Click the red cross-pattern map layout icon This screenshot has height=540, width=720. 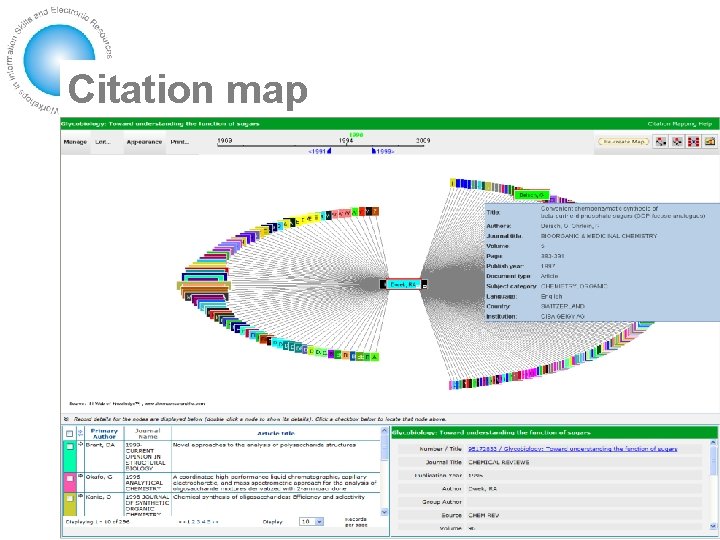pyautogui.click(x=693, y=142)
